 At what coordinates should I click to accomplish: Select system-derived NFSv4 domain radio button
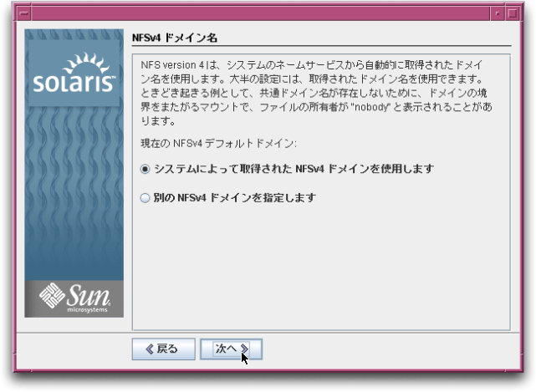click(x=145, y=169)
